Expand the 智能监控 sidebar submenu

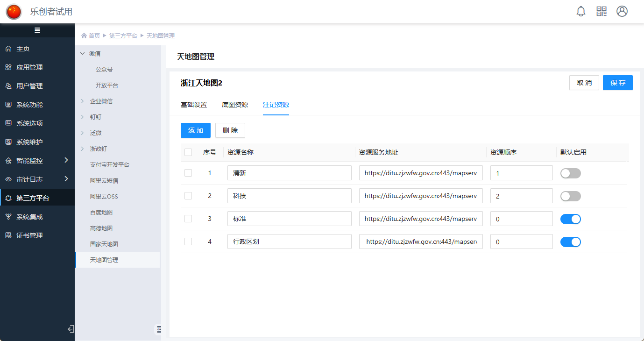point(66,161)
